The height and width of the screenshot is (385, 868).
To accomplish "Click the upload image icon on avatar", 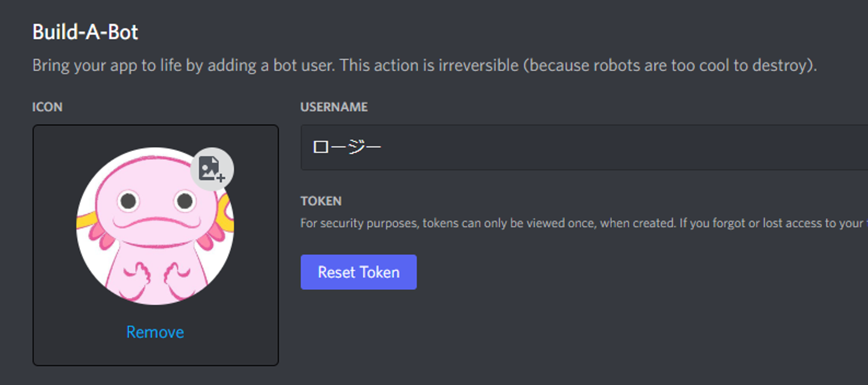I will coord(212,169).
